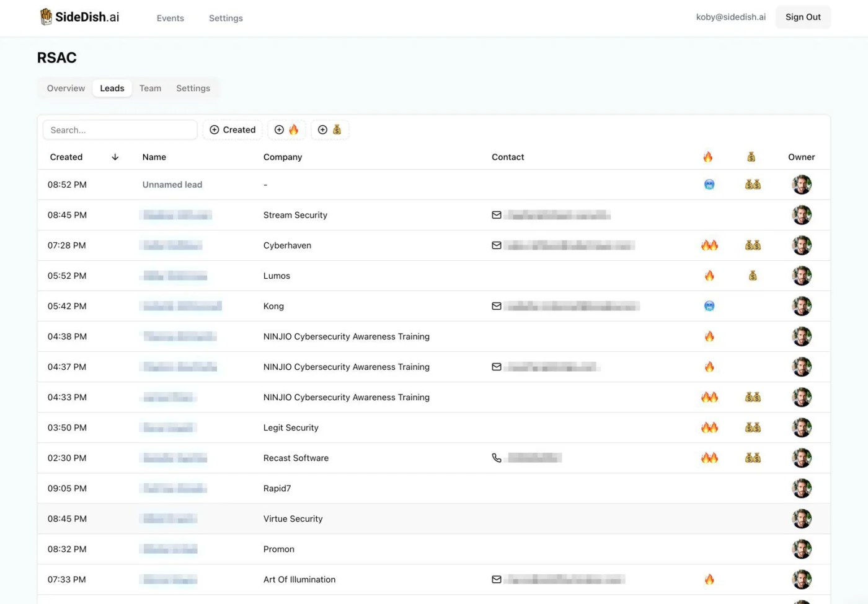Select the Promon company cell
The image size is (868, 604).
(x=279, y=549)
